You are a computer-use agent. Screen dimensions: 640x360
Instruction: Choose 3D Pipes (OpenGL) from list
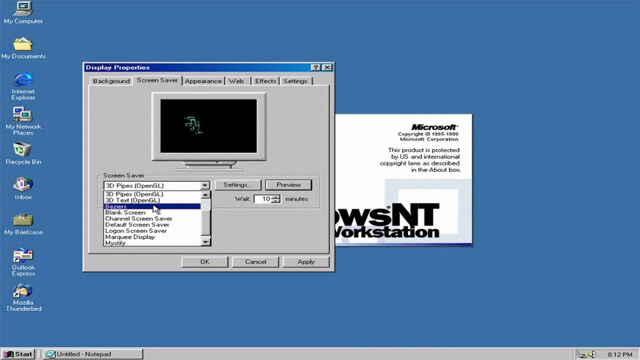point(152,194)
